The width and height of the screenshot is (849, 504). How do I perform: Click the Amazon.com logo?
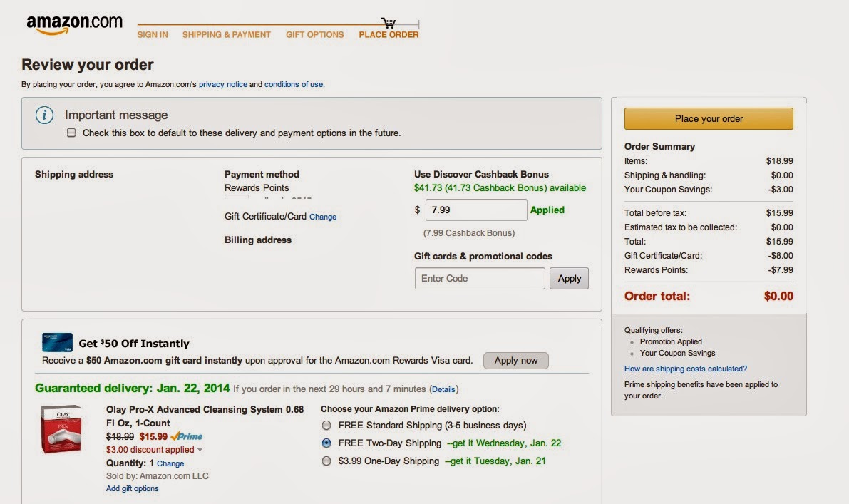(74, 22)
